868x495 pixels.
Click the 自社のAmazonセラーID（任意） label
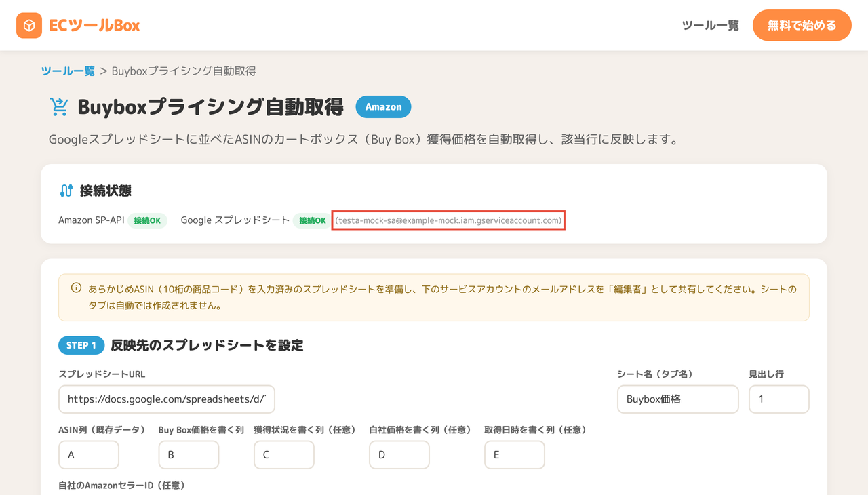[122, 486]
